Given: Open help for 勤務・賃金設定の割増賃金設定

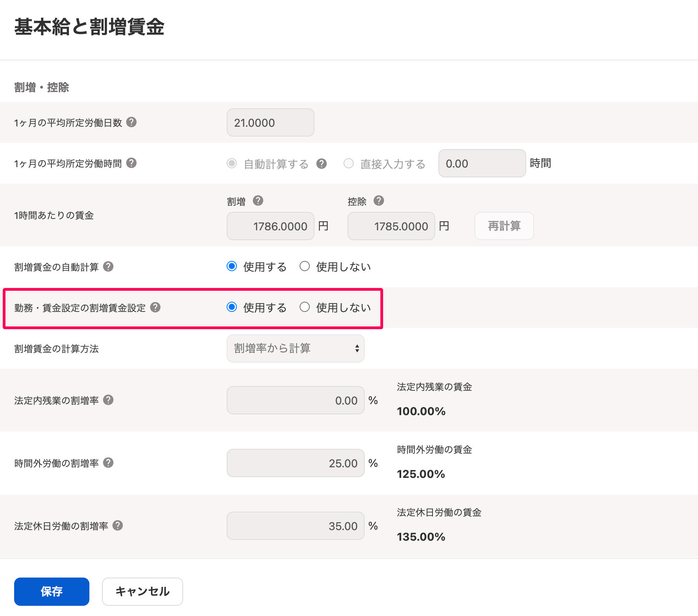Looking at the screenshot, I should pyautogui.click(x=155, y=307).
